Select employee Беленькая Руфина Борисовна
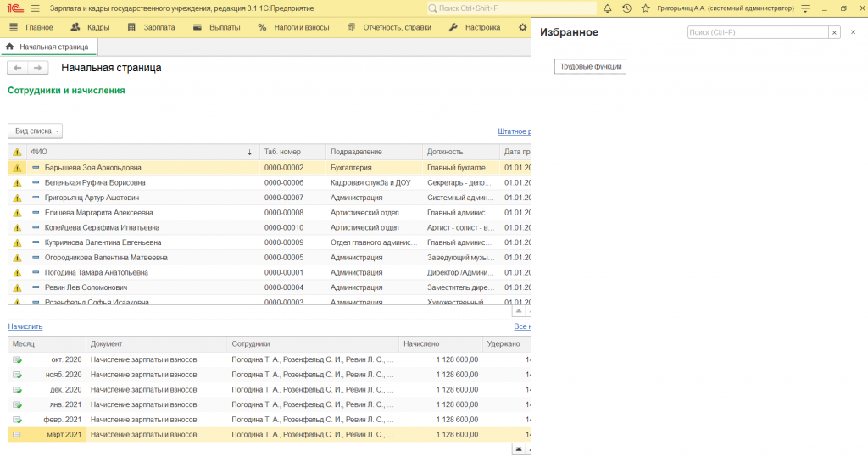This screenshot has width=868, height=457. [x=95, y=183]
